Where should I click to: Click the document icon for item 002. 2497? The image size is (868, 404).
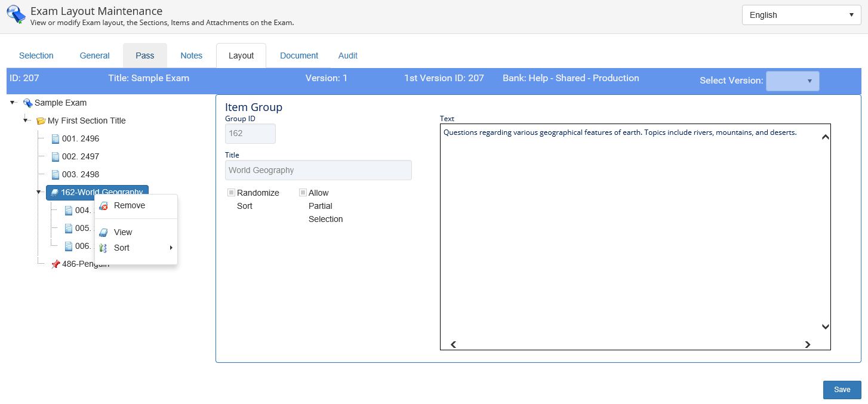[56, 157]
